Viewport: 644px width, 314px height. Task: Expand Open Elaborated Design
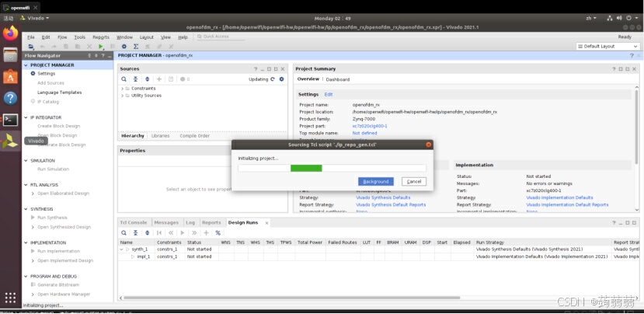(33, 194)
